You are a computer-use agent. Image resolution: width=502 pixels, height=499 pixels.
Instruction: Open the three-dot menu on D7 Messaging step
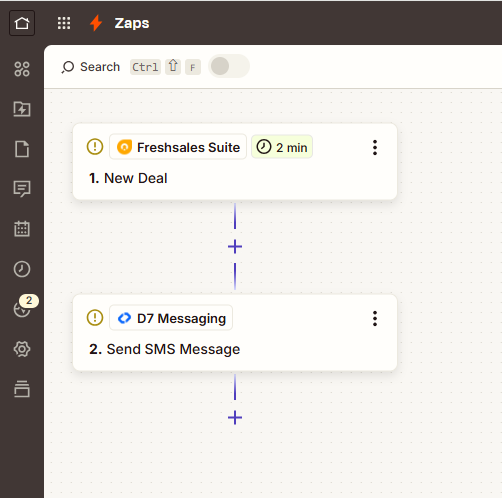(375, 318)
